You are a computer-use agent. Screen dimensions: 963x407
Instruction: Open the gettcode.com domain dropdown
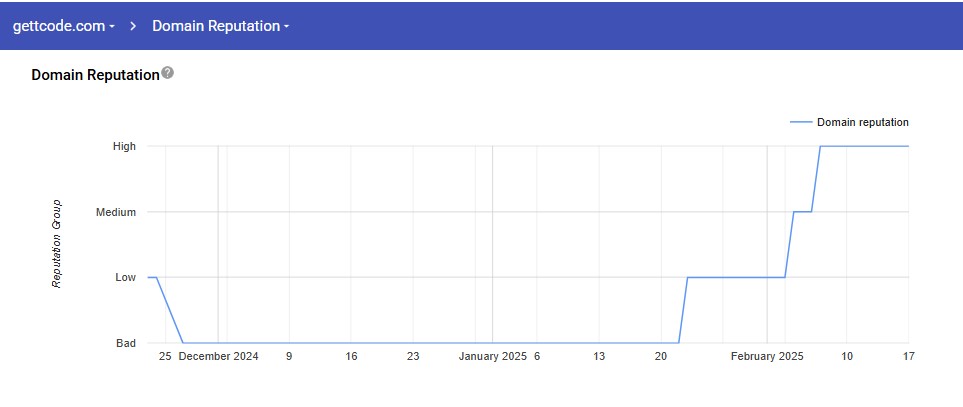pyautogui.click(x=62, y=26)
